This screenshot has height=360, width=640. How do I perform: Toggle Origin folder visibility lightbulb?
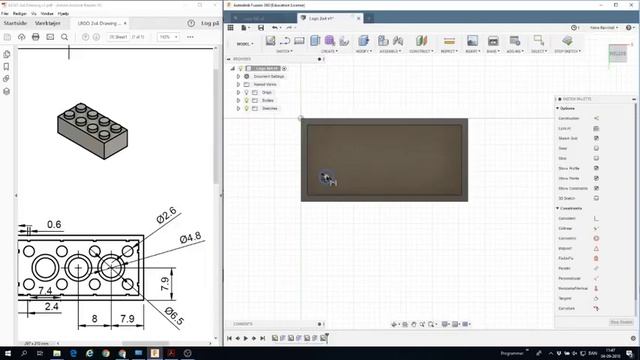tap(247, 93)
